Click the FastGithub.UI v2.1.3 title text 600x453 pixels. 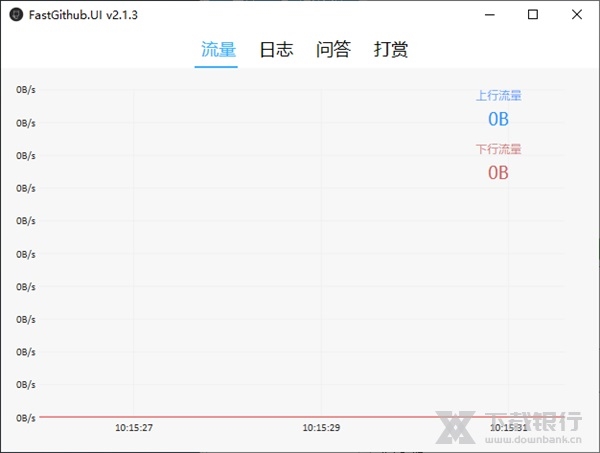tap(83, 15)
